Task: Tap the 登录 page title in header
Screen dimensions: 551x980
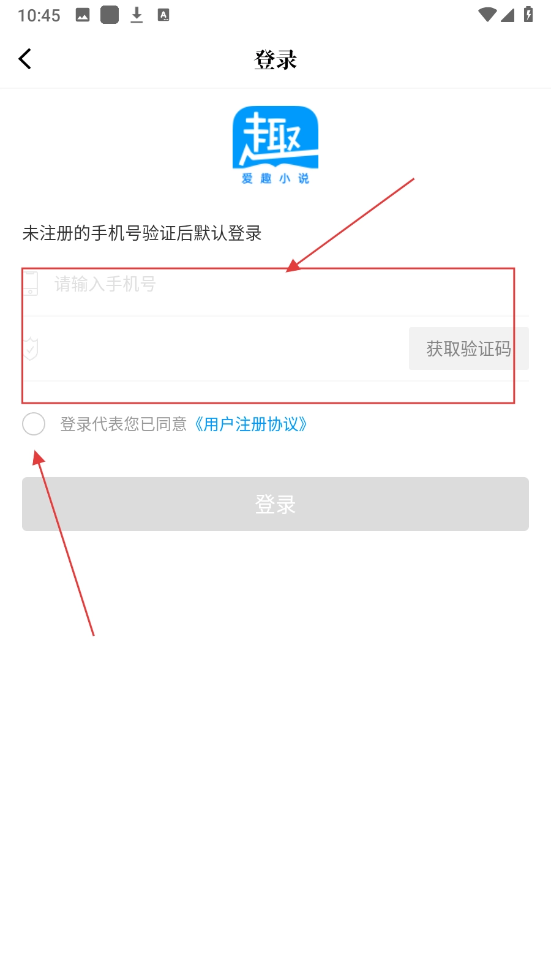Action: (275, 59)
